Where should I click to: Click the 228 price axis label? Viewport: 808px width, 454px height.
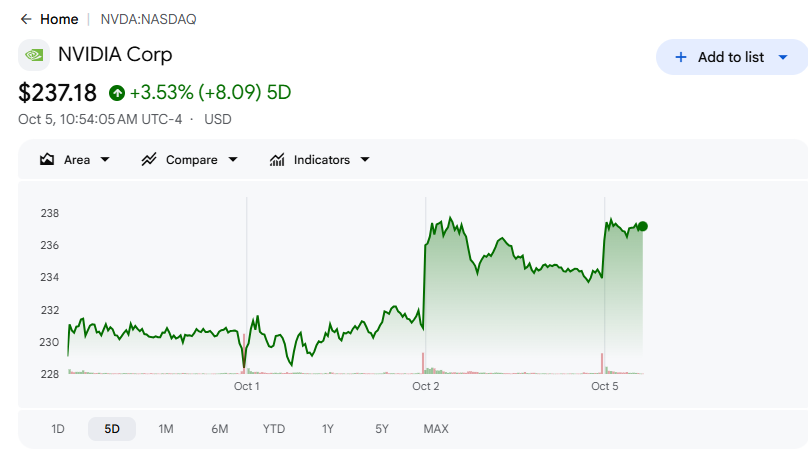(x=49, y=374)
